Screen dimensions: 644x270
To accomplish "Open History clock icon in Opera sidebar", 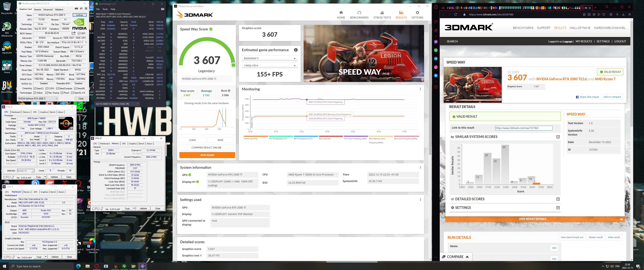I will pyautogui.click(x=436, y=87).
